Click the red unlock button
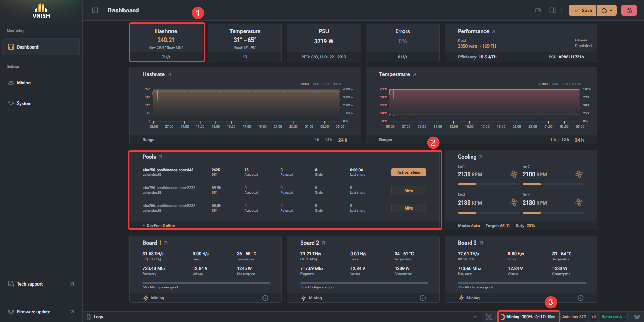644x322 pixels. (629, 10)
